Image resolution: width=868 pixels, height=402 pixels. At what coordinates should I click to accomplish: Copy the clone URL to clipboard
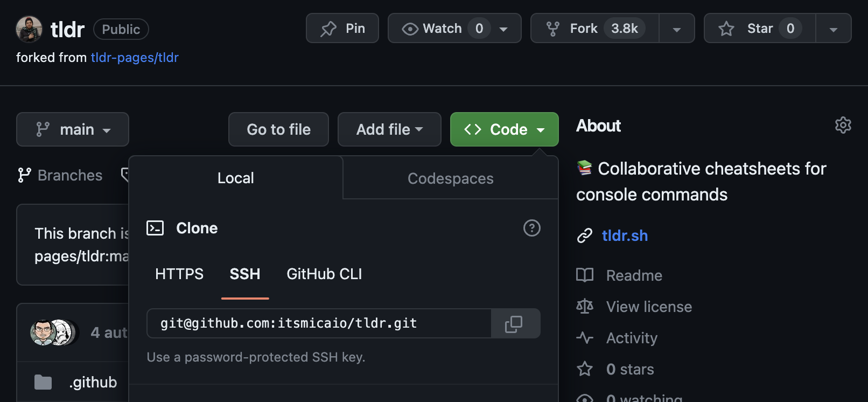click(x=515, y=323)
